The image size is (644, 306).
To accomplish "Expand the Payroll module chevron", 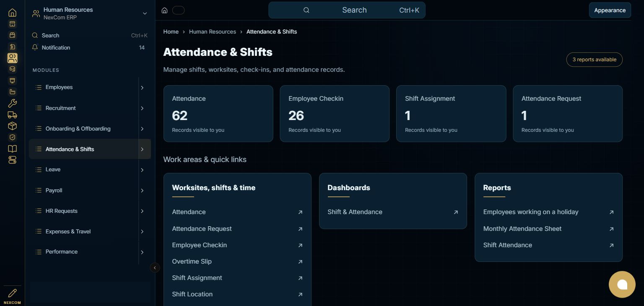I will pos(142,191).
